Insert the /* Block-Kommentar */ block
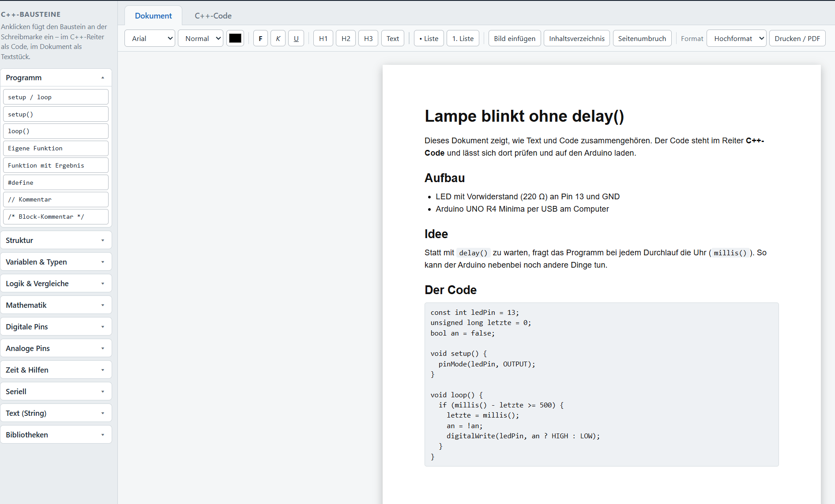Image resolution: width=835 pixels, height=504 pixels. pyautogui.click(x=56, y=217)
